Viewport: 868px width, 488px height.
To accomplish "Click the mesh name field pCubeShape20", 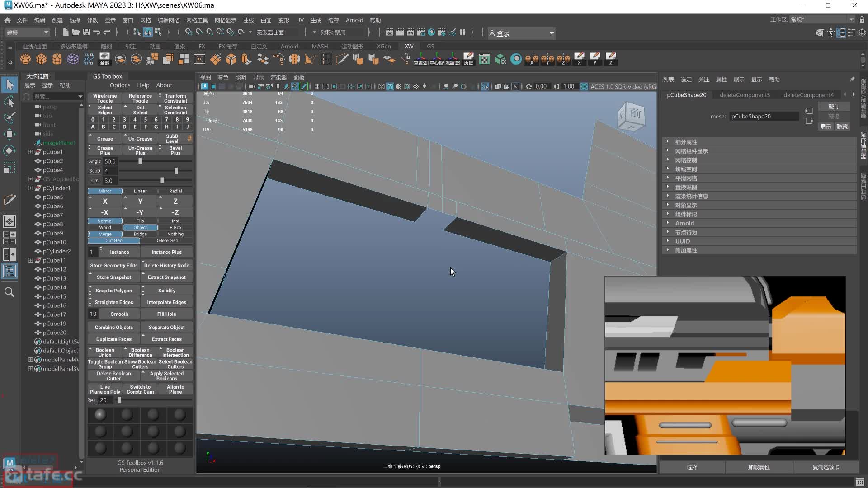I will 764,116.
